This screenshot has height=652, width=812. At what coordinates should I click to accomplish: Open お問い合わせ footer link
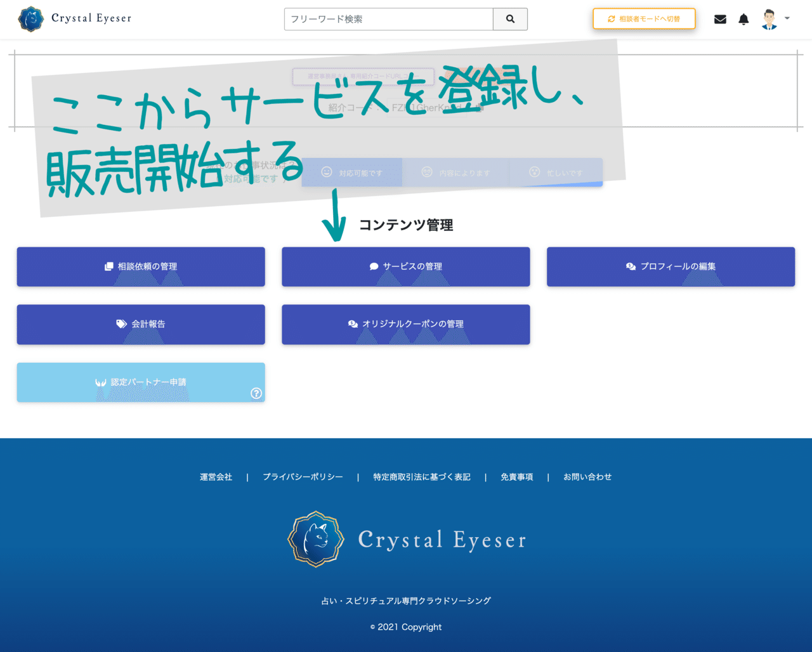point(587,477)
